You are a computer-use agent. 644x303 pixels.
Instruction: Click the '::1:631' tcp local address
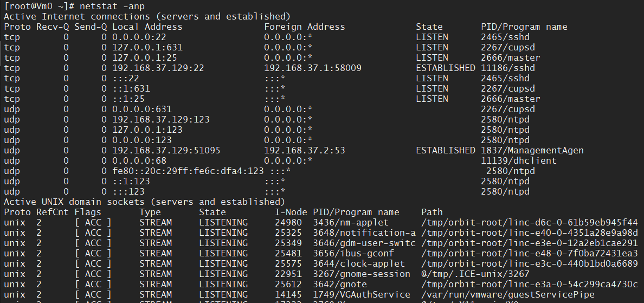(131, 88)
